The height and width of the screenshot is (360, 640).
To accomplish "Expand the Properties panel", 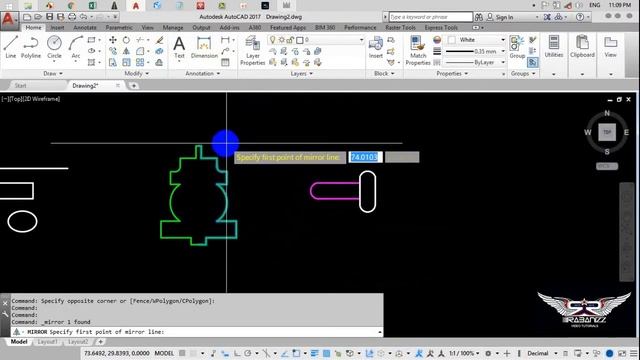I will click(452, 73).
